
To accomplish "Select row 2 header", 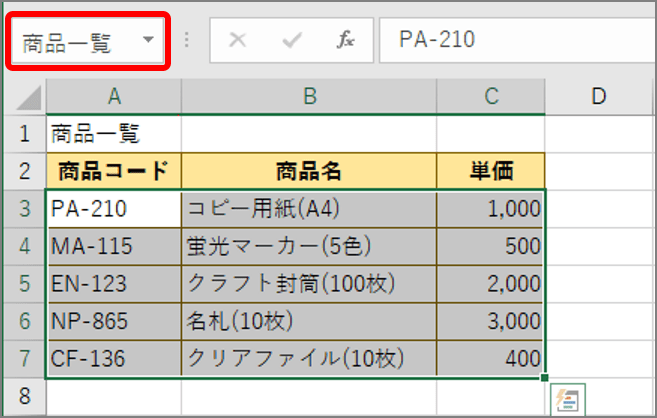I will (25, 171).
